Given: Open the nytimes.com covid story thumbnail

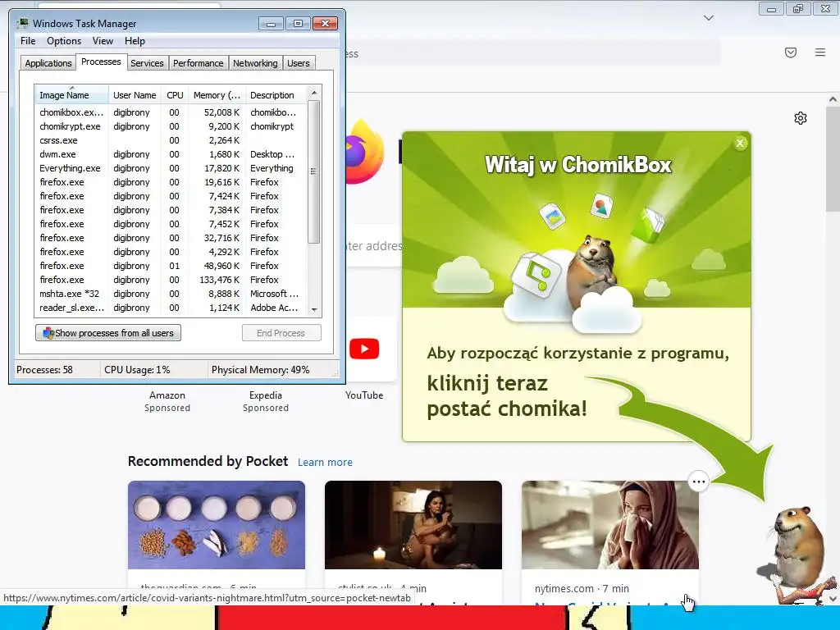Looking at the screenshot, I should tap(610, 525).
